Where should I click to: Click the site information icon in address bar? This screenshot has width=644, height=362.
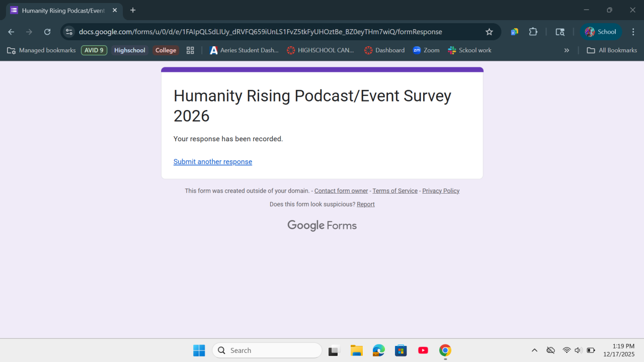click(69, 32)
